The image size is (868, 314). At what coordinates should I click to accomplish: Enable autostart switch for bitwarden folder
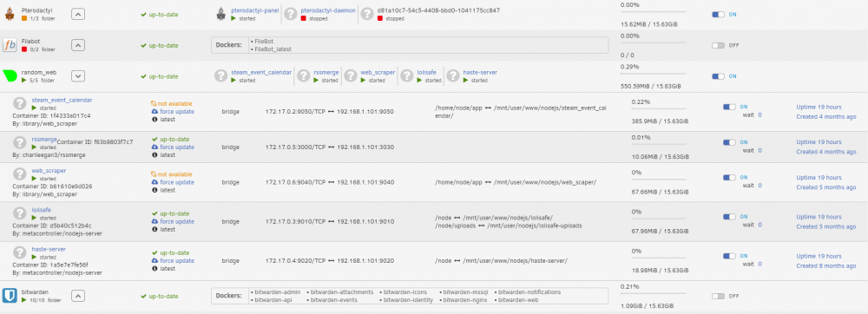pos(718,296)
